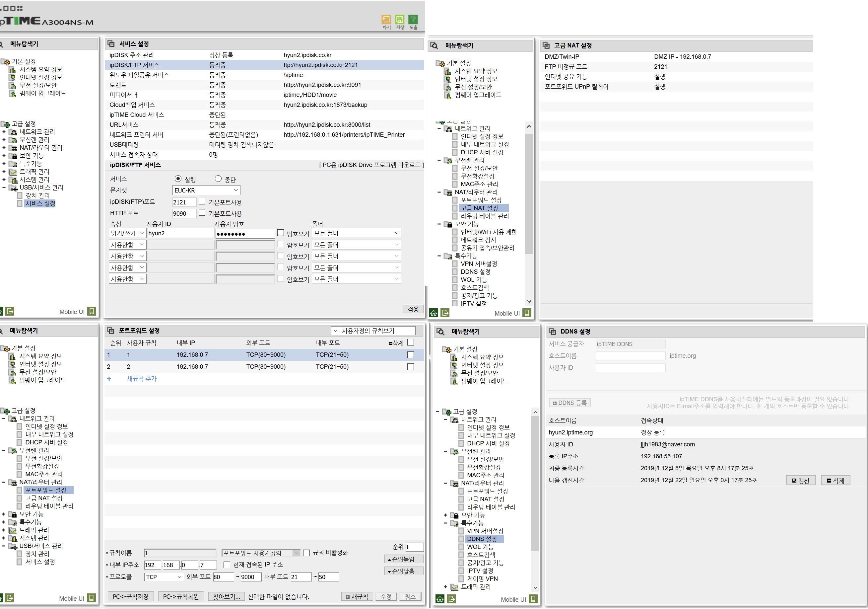Click the 순위높임 button
The height and width of the screenshot is (609, 868).
pyautogui.click(x=403, y=559)
